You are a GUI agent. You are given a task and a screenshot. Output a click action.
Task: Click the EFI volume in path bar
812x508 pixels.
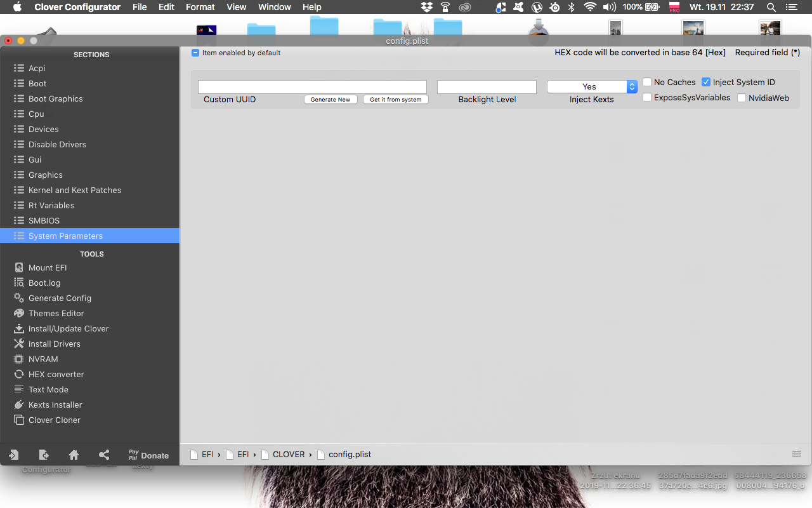coord(202,454)
